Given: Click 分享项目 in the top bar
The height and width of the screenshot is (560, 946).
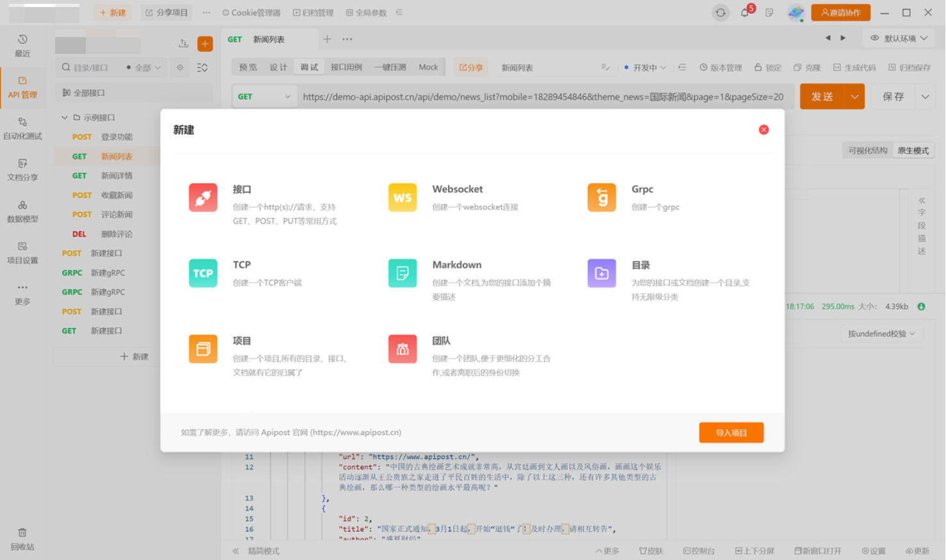Looking at the screenshot, I should click(167, 12).
